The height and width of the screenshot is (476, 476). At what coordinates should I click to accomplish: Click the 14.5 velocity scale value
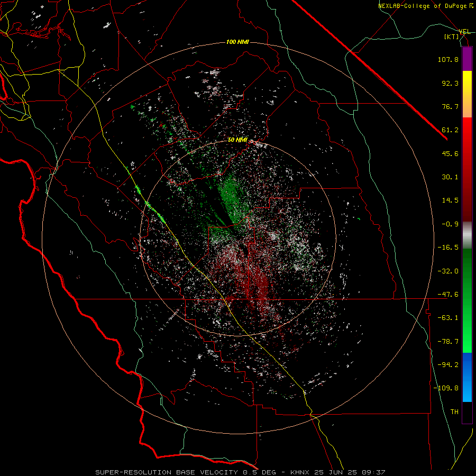tap(450, 200)
